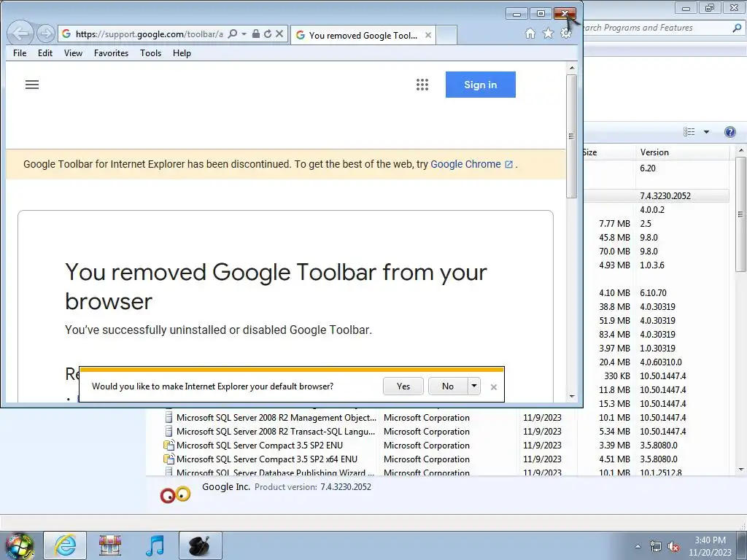Click the browser page scrollbar down arrow

[x=572, y=397]
